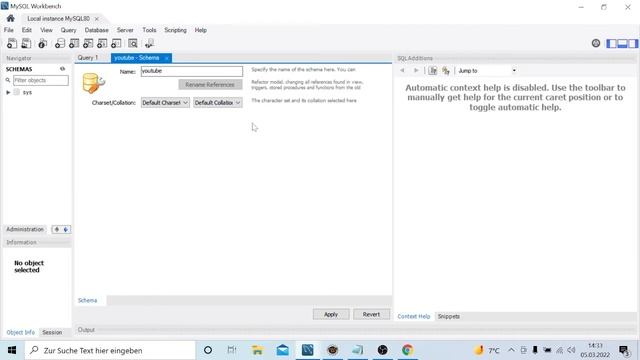Click the Revert button
Viewport: 640px width, 360px height.
pyautogui.click(x=371, y=314)
